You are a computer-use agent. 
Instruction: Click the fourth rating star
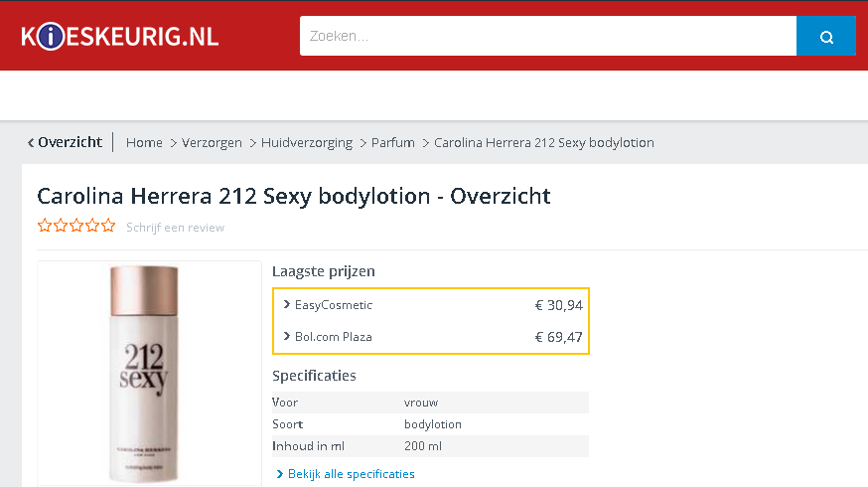pyautogui.click(x=92, y=226)
